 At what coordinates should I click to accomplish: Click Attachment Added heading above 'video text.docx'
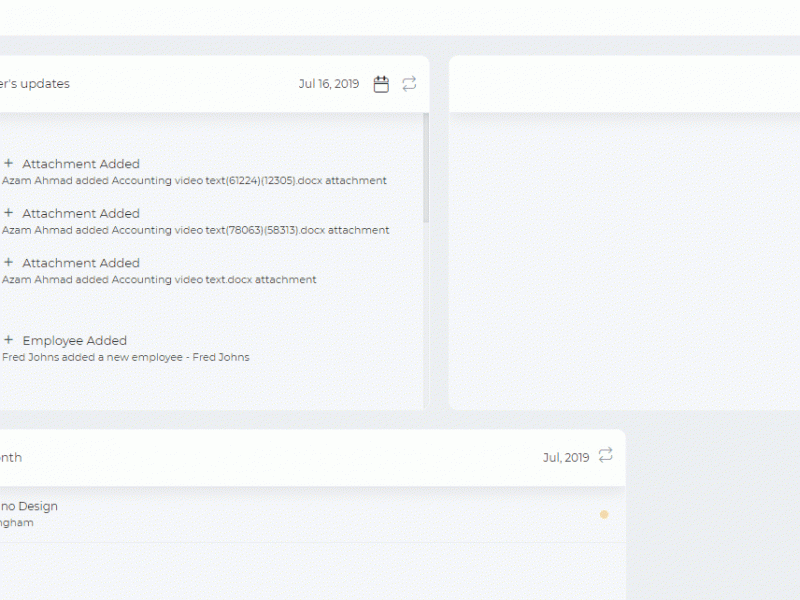click(x=81, y=263)
